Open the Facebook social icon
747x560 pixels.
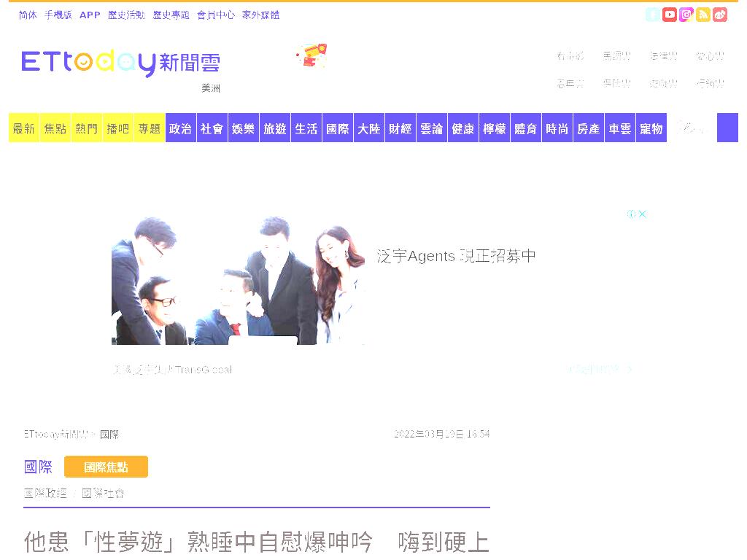tap(653, 15)
